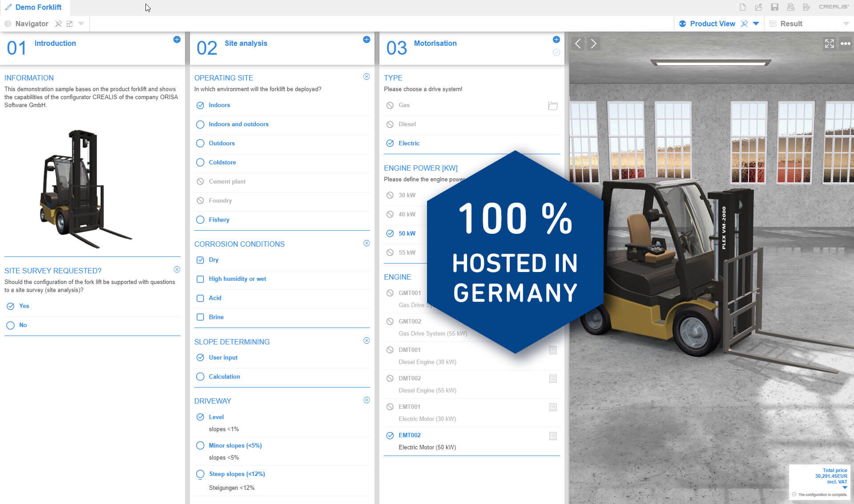The image size is (854, 504).
Task: Expand the Introduction section plus button
Action: tap(177, 40)
